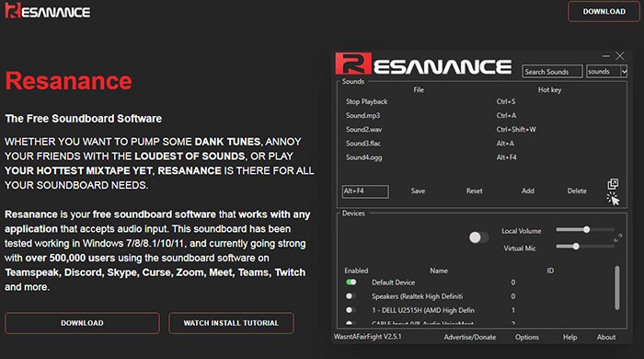The width and height of the screenshot is (644, 359).
Task: Enable the Speakers Realtek device toggle
Action: click(351, 296)
